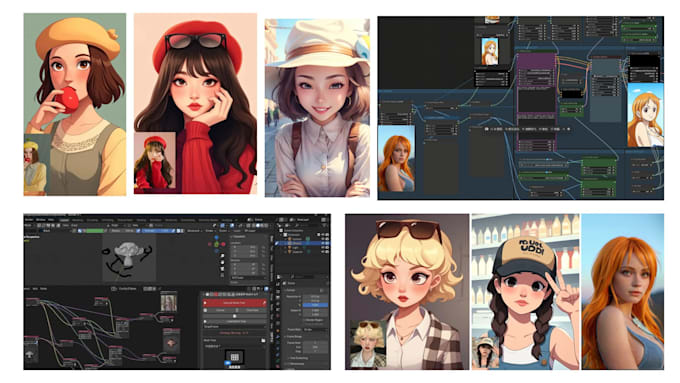Click the blue node wrangler icon above add-on panel
Screen dimensions: 680x383
tap(266, 289)
